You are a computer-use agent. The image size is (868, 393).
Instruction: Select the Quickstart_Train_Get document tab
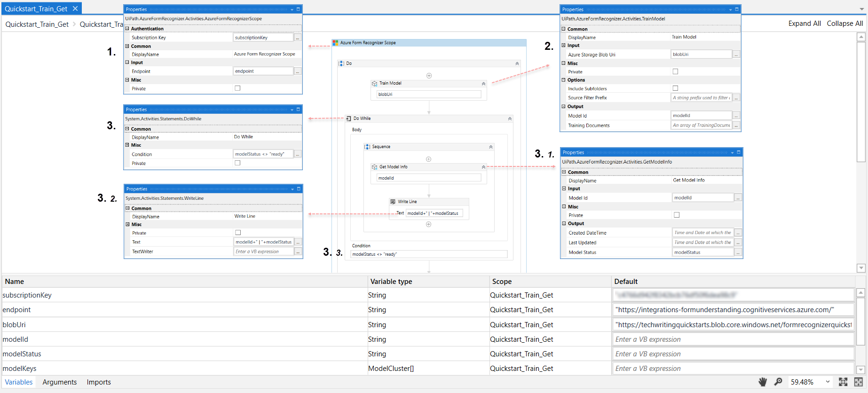point(36,8)
